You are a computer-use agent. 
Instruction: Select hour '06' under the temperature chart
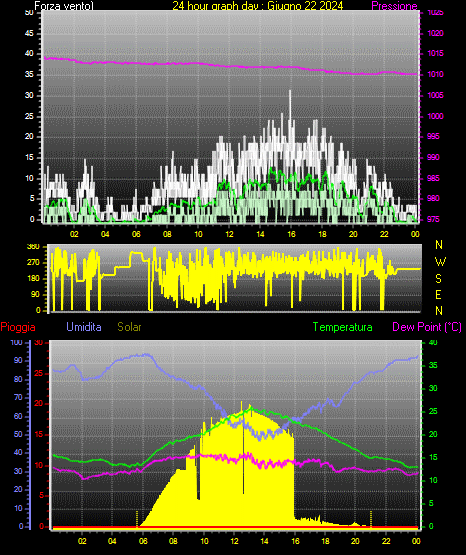tap(143, 541)
